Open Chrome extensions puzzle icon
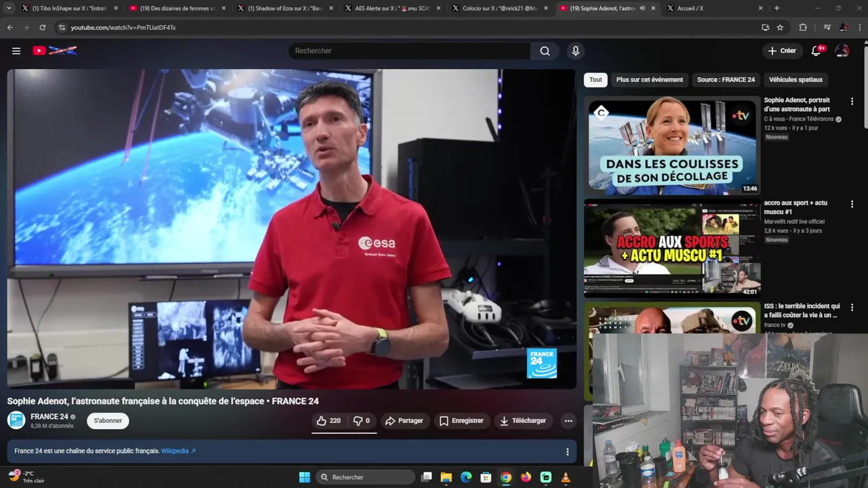Viewport: 868px width, 488px height. tap(803, 27)
